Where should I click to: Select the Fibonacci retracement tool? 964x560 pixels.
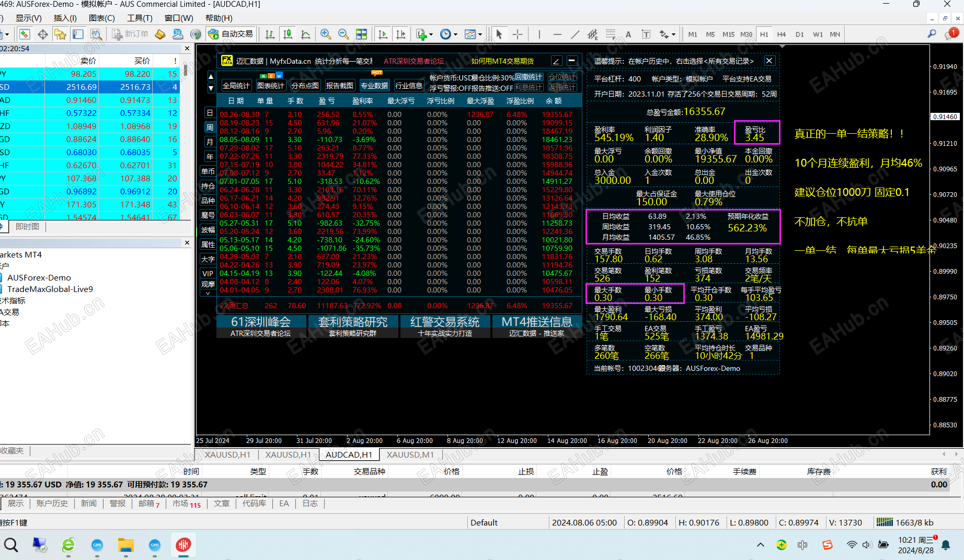(611, 34)
